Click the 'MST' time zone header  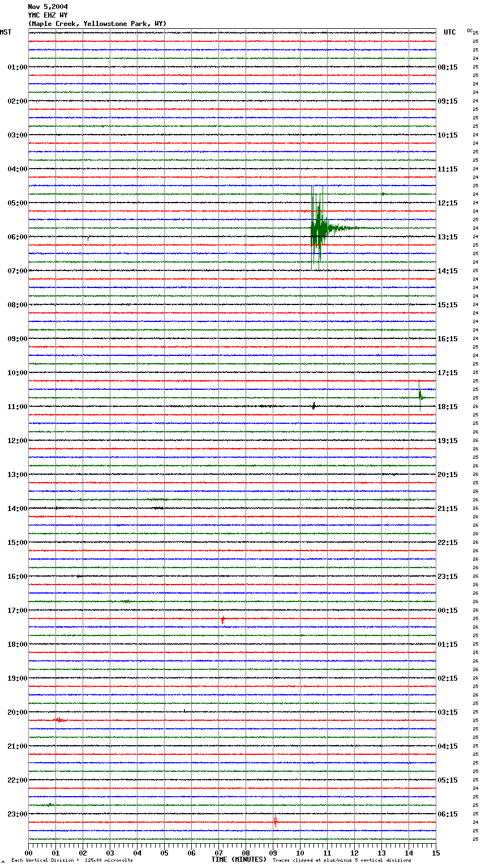[x=6, y=32]
